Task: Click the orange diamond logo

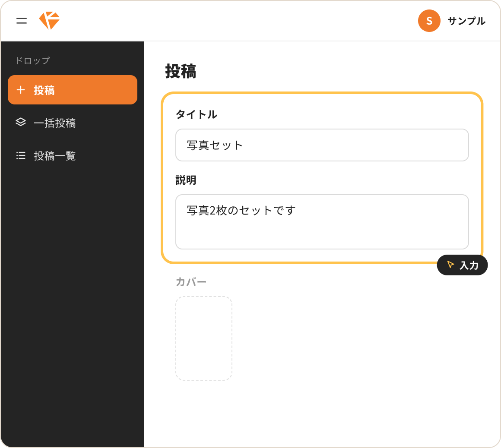Action: [49, 21]
